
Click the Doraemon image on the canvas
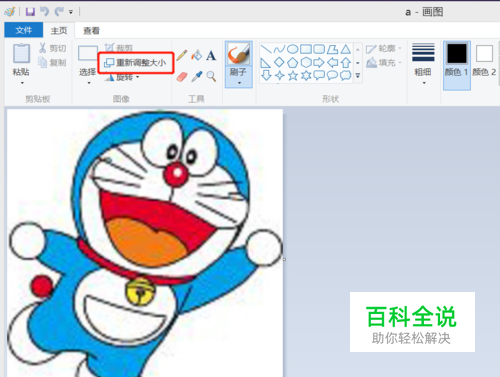[x=145, y=243]
